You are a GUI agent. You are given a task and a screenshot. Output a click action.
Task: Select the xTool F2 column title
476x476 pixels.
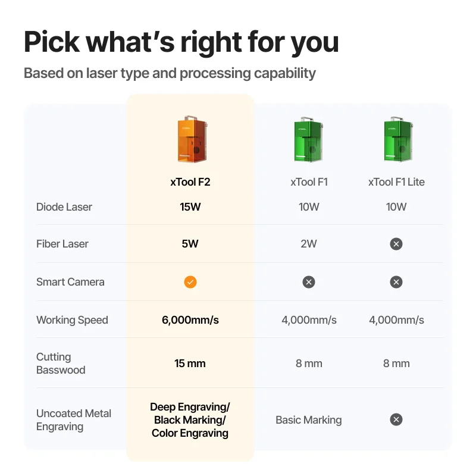(190, 182)
